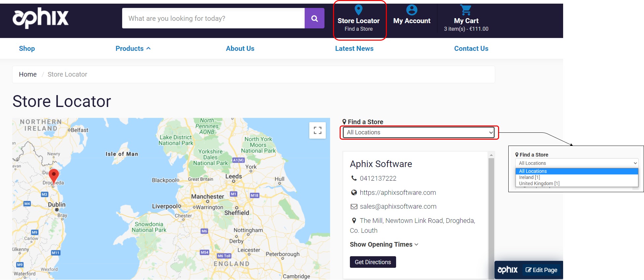Click the purple search magnifier button
The width and height of the screenshot is (644, 280).
point(314,18)
